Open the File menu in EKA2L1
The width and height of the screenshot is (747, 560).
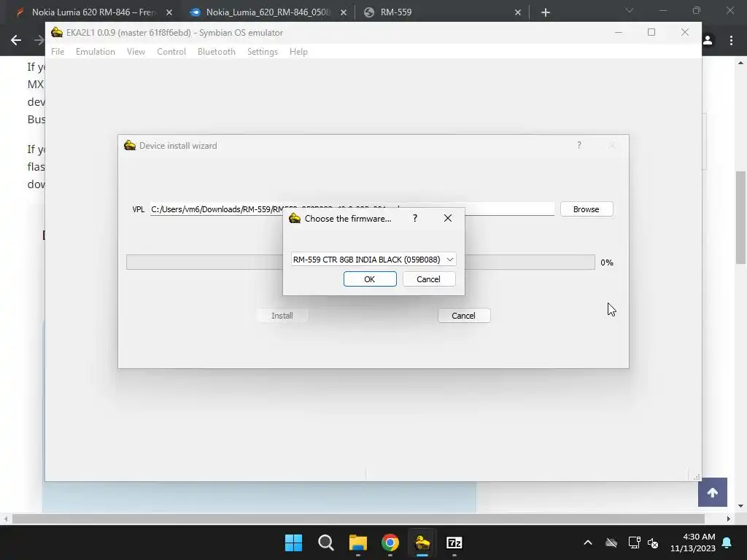(x=58, y=52)
